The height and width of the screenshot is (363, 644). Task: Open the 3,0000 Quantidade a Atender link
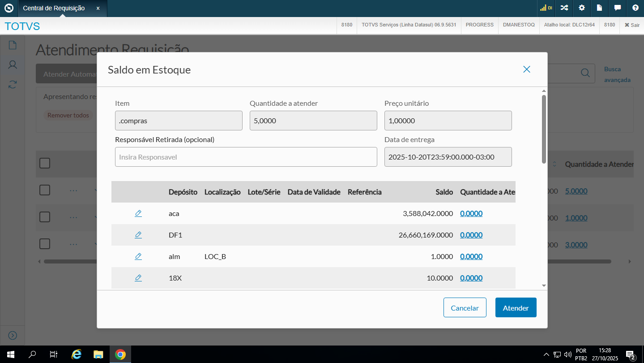click(x=576, y=245)
